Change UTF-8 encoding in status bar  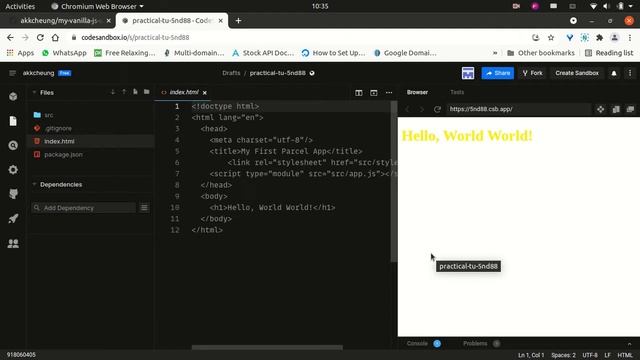[x=590, y=355]
